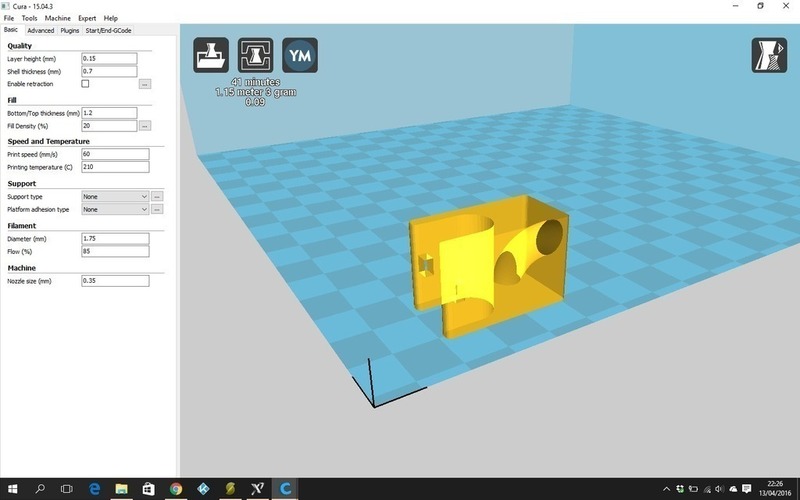Open the Store from the taskbar

coord(148,489)
